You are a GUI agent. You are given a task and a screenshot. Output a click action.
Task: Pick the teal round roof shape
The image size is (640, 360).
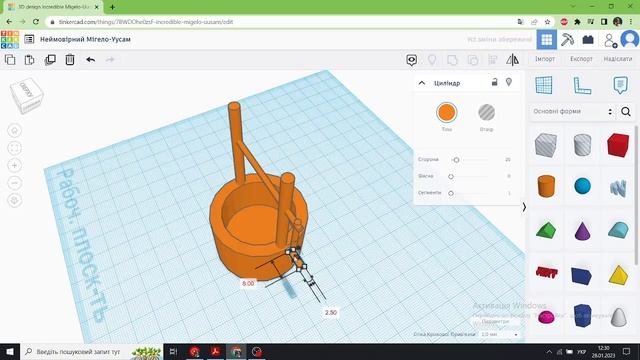point(618,230)
